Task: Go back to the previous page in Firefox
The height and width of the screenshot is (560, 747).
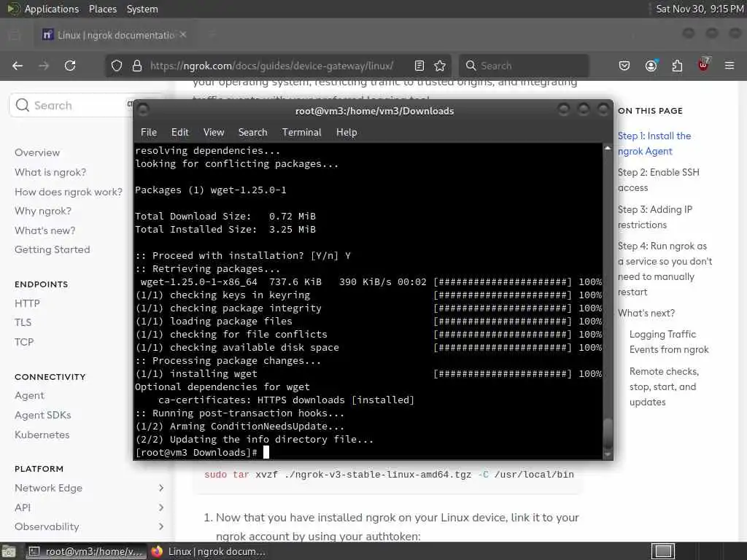Action: 18,66
